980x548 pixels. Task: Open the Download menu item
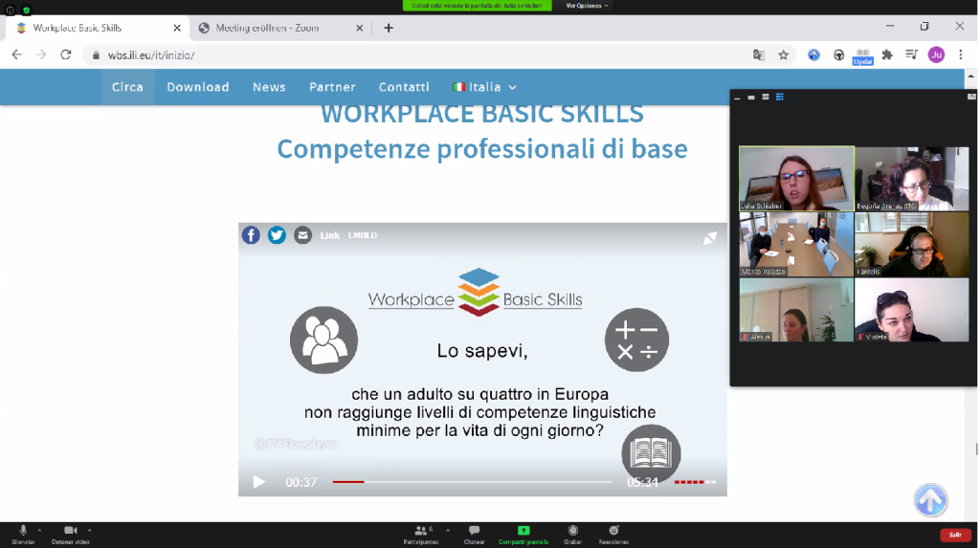pyautogui.click(x=198, y=87)
